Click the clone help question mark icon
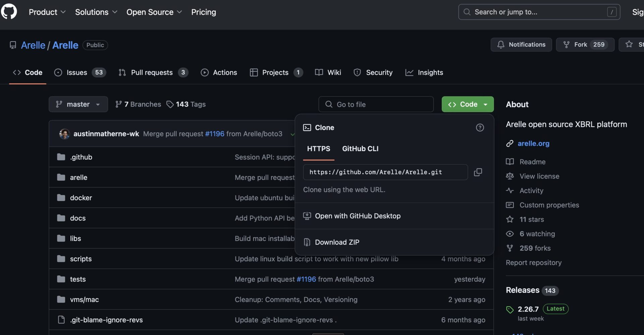This screenshot has width=644, height=335. [x=480, y=128]
